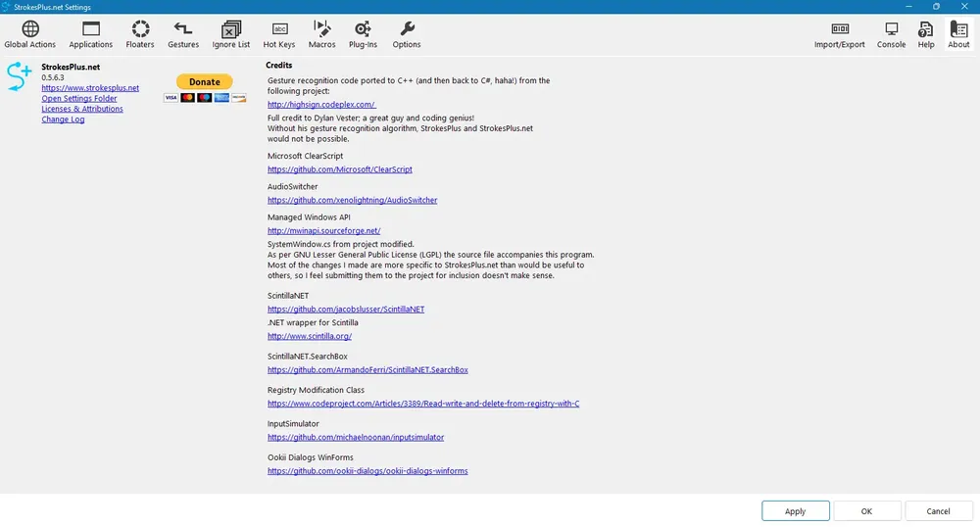The width and height of the screenshot is (980, 527).
Task: Confirm with the OK button
Action: (x=867, y=510)
